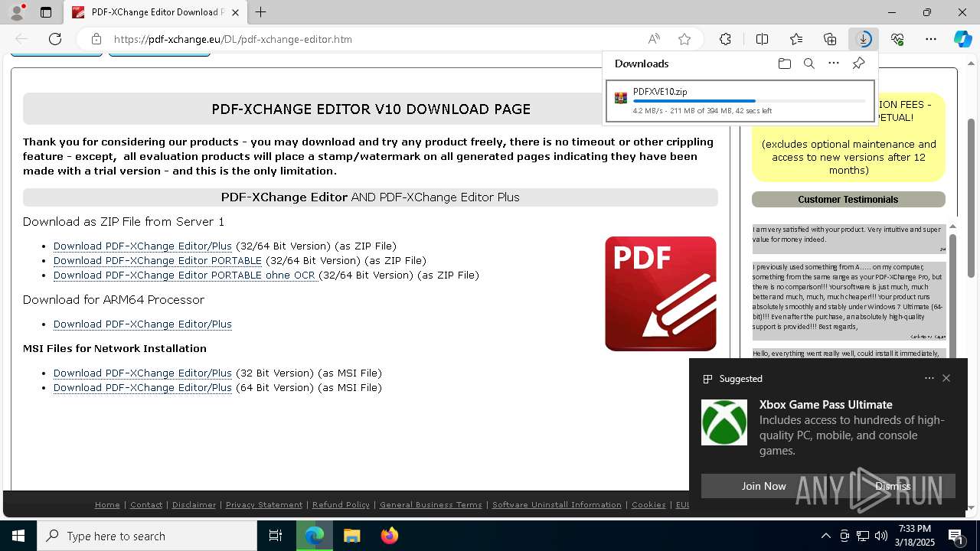Open the Suggested notification options menu
Image resolution: width=980 pixels, height=551 pixels.
[x=929, y=378]
